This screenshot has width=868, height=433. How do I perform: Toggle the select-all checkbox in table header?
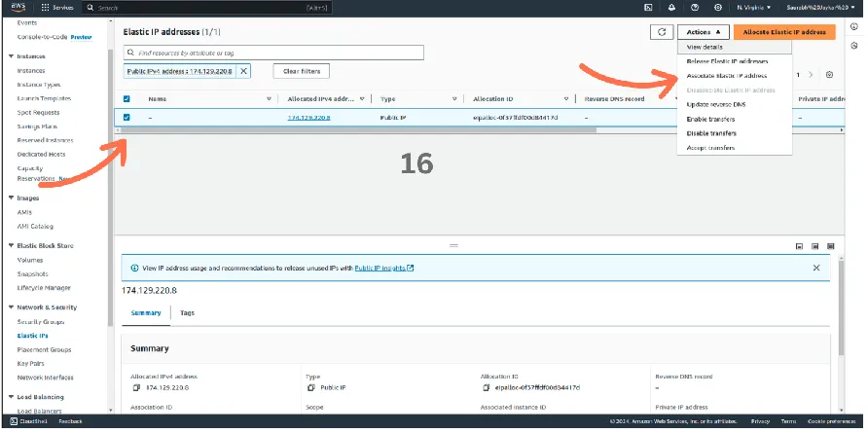127,99
